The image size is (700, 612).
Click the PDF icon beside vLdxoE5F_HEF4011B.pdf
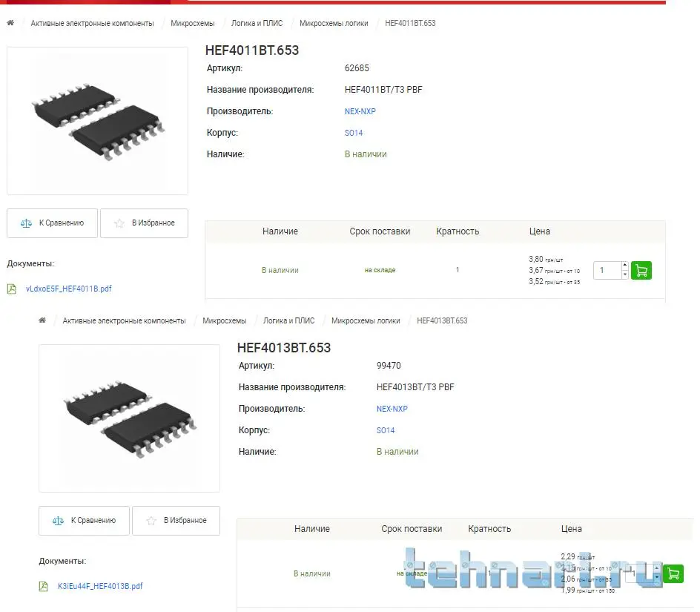[12, 289]
